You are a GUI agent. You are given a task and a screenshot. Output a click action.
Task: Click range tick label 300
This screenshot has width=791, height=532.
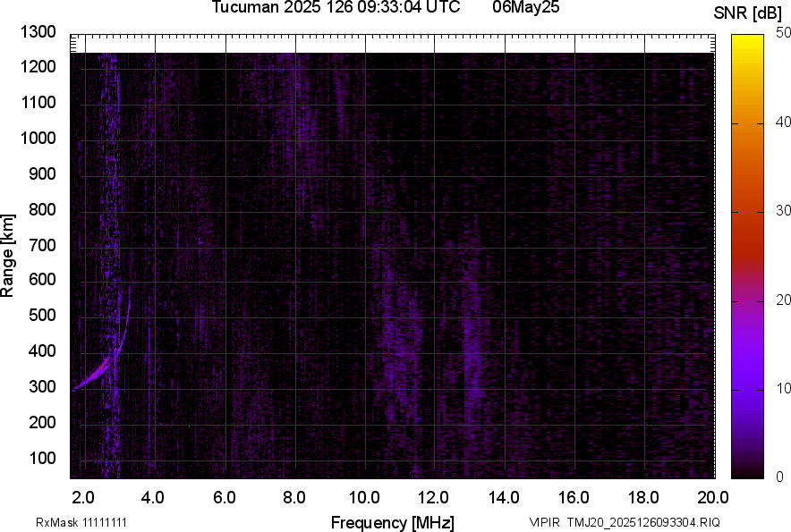click(x=42, y=387)
